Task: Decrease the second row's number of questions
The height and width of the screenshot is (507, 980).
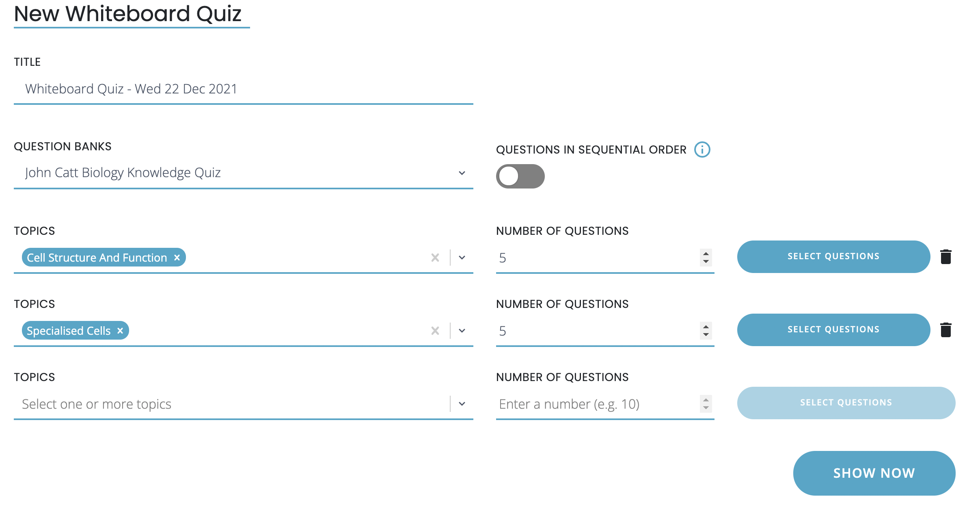Action: pyautogui.click(x=706, y=335)
